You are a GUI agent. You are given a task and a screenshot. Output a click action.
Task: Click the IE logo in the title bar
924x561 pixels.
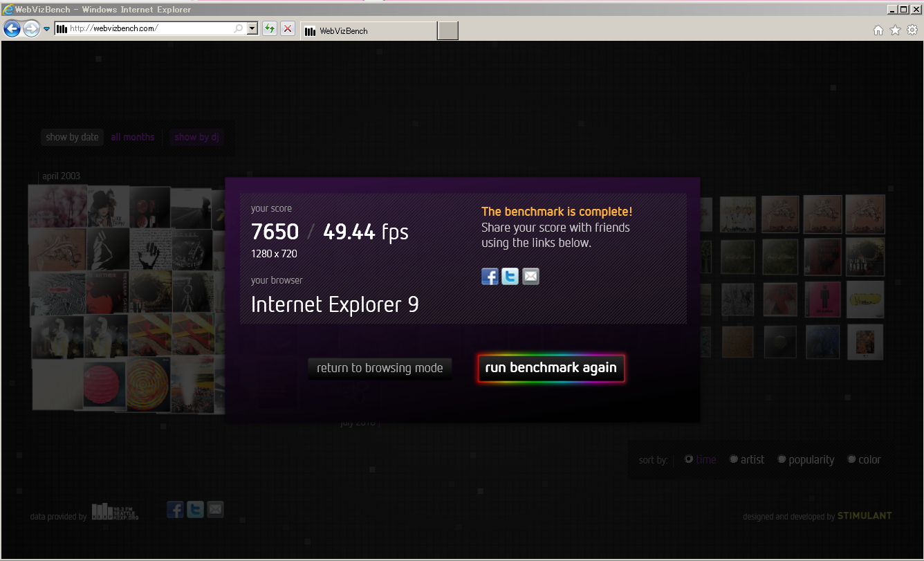[8, 9]
